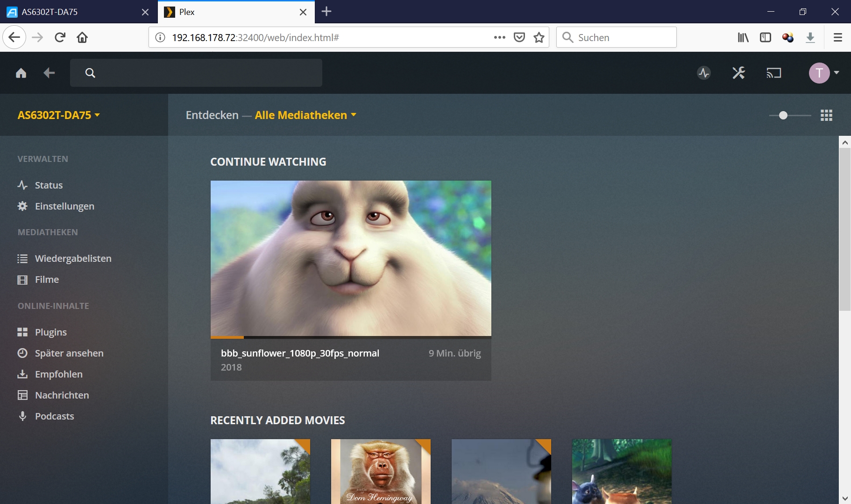This screenshot has height=504, width=851.
Task: Toggle the Firefox sidebar view
Action: 766,37
